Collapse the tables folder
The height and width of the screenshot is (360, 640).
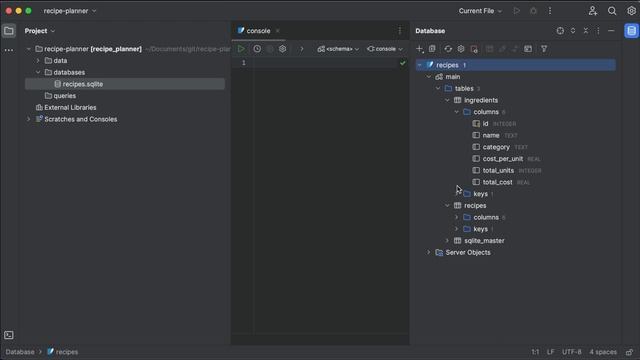pos(438,89)
